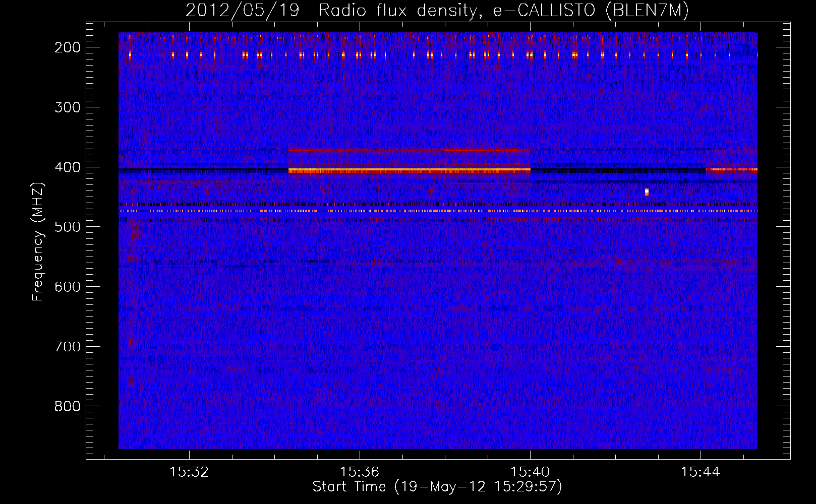The height and width of the screenshot is (504, 816).
Task: Select the 400 frequency tick label
Action: [x=67, y=167]
